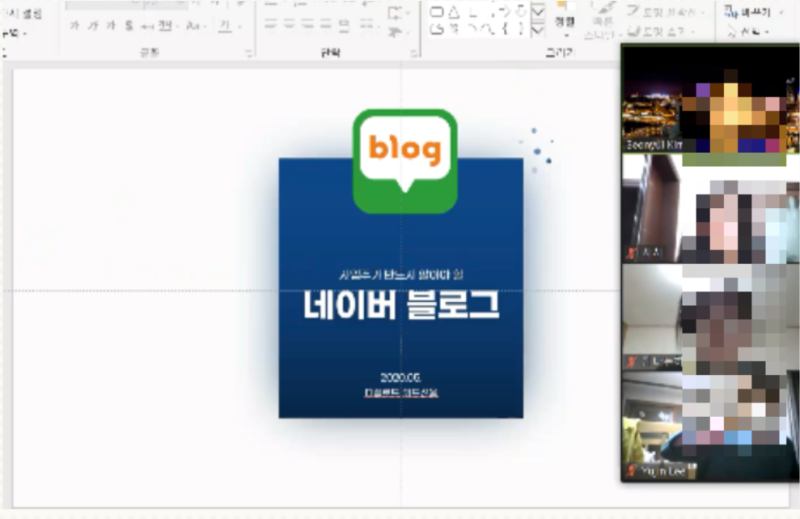This screenshot has height=519, width=800.
Task: Click the Reset (다시 설정) slide button
Action: pos(22,14)
